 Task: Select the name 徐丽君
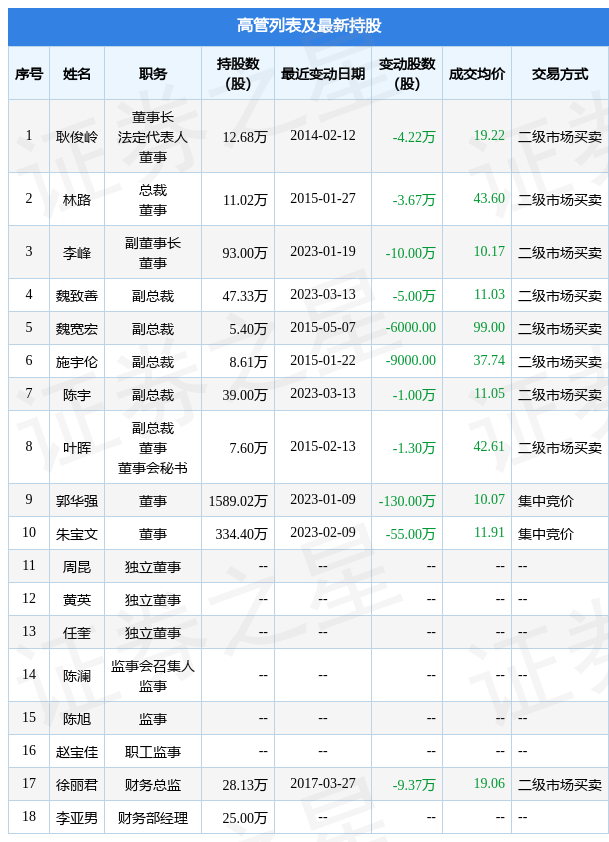tap(77, 785)
